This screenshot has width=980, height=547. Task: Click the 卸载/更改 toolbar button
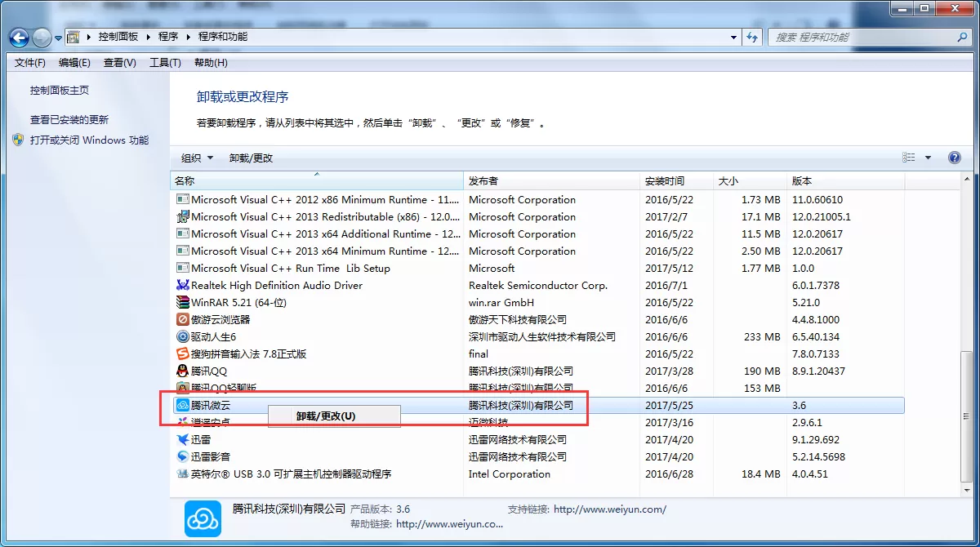pyautogui.click(x=252, y=158)
